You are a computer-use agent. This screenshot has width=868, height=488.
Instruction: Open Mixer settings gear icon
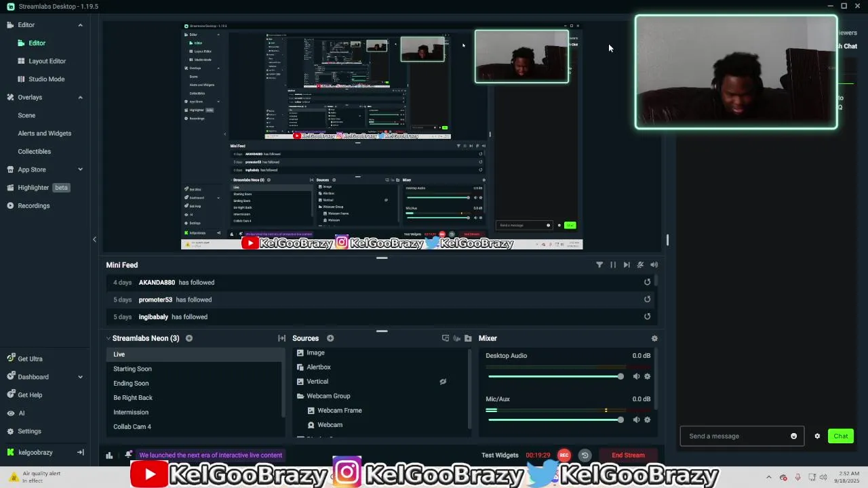point(654,338)
